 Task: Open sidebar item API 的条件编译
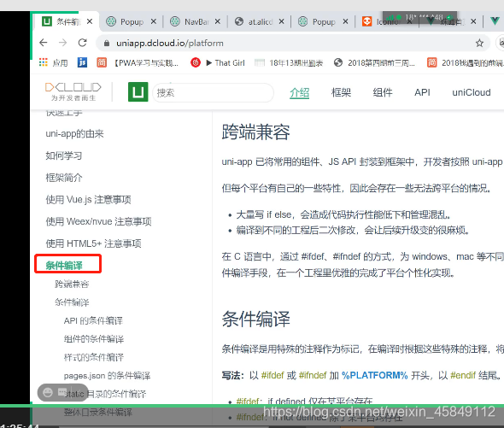(x=93, y=320)
